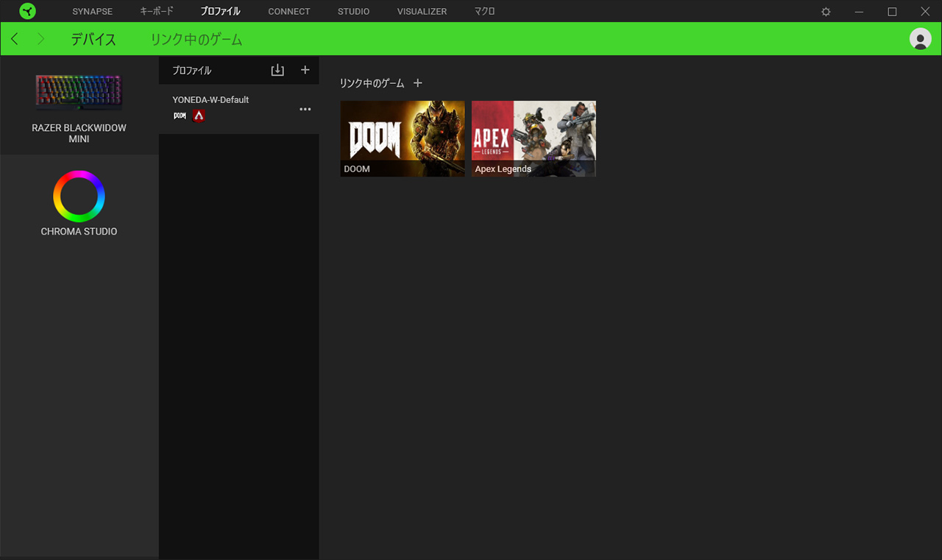
Task: Go to the STUDIO tab
Action: point(353,12)
